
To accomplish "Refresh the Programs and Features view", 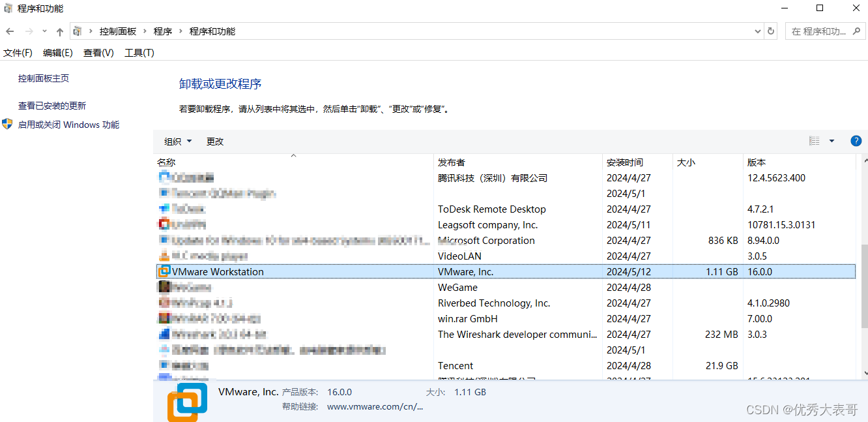I will (x=772, y=31).
